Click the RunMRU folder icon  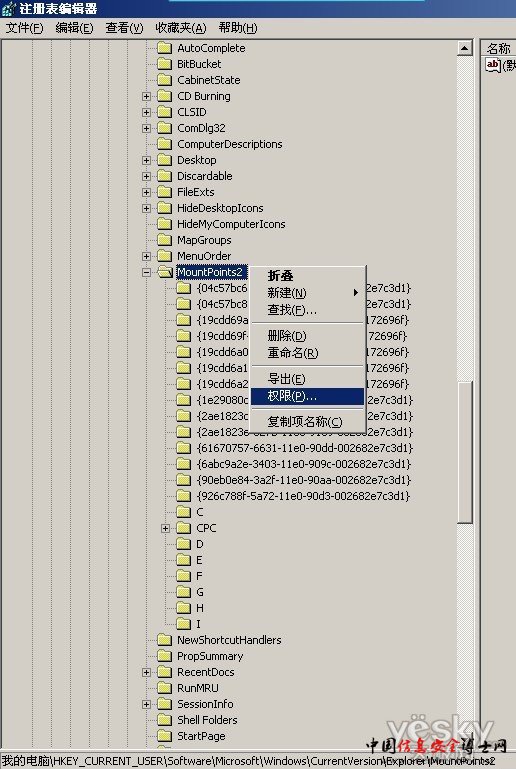(x=164, y=688)
